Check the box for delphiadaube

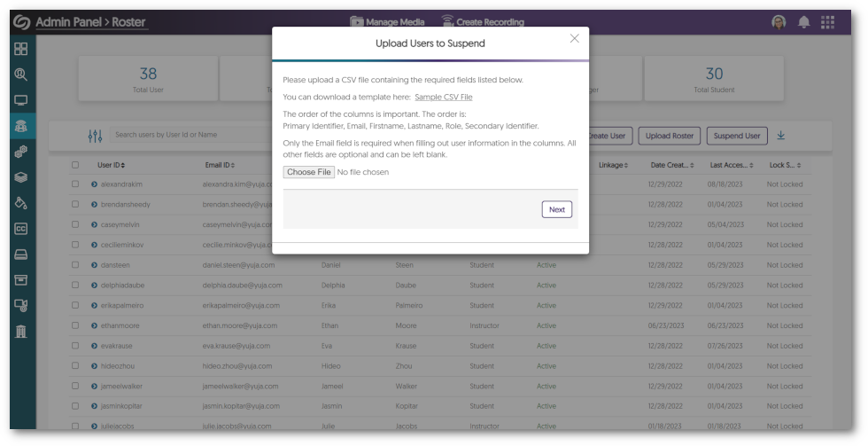point(75,285)
